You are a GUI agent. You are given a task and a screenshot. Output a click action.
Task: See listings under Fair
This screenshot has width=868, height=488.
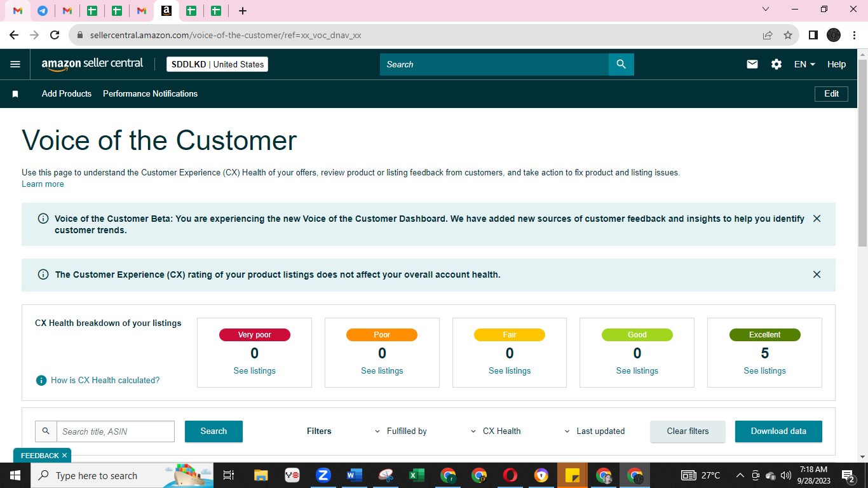[510, 370]
